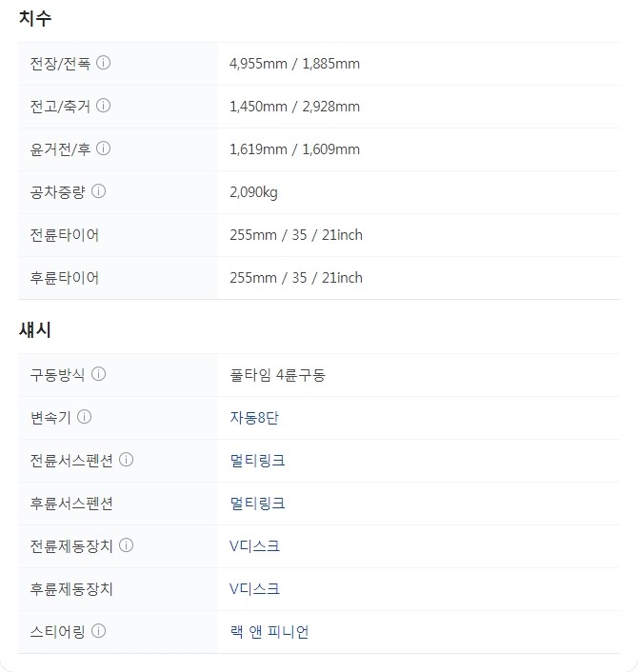The image size is (638, 672).
Task: Click info icon next to 전장/전폭
Action: (104, 63)
